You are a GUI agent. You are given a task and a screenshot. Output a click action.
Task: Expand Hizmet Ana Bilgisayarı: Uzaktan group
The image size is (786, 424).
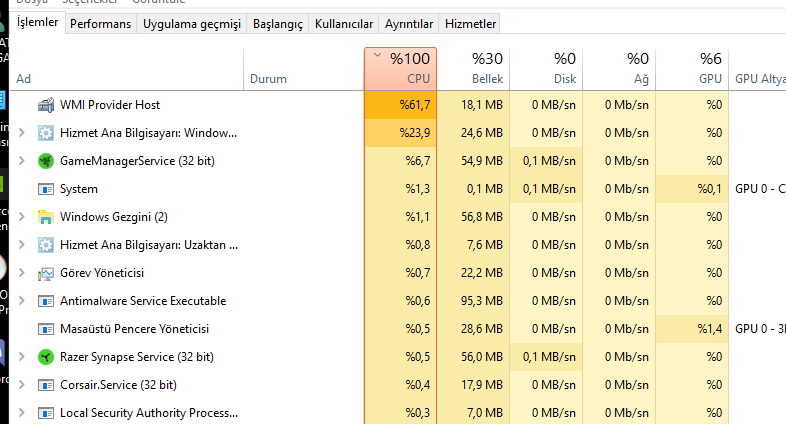click(22, 245)
